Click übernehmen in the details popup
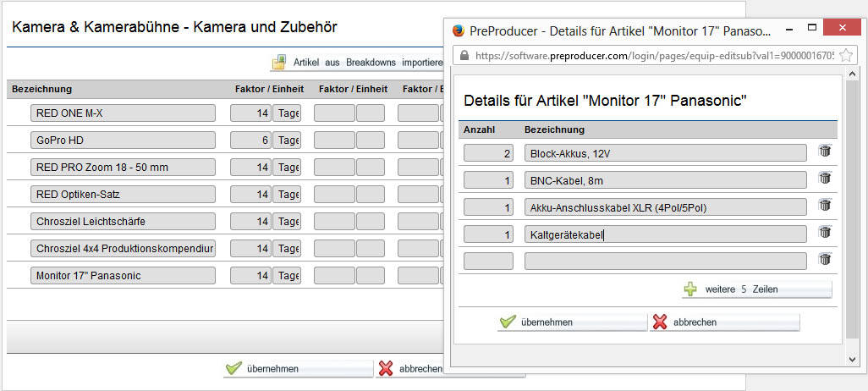 coord(573,322)
